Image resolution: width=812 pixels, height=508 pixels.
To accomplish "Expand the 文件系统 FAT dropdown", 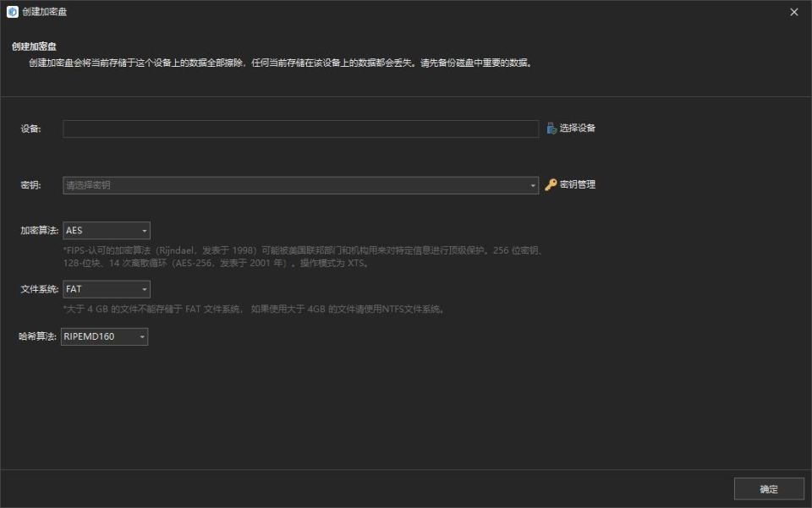I will pos(107,289).
